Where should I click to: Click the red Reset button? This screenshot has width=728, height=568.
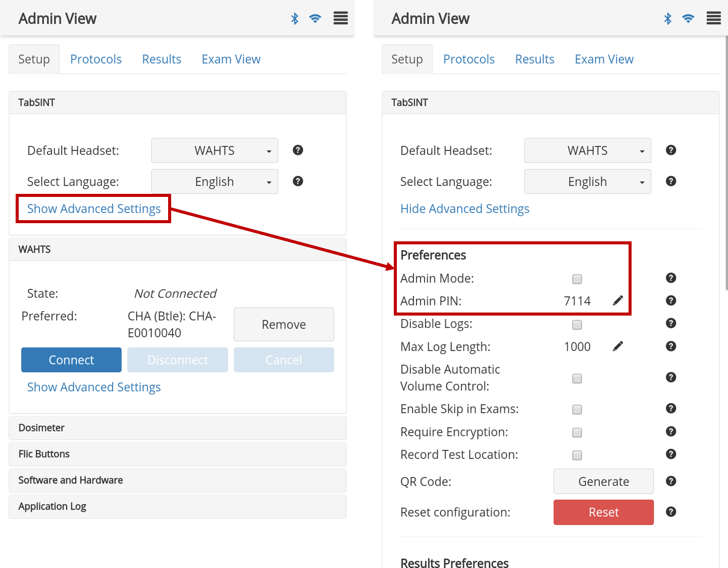point(603,512)
